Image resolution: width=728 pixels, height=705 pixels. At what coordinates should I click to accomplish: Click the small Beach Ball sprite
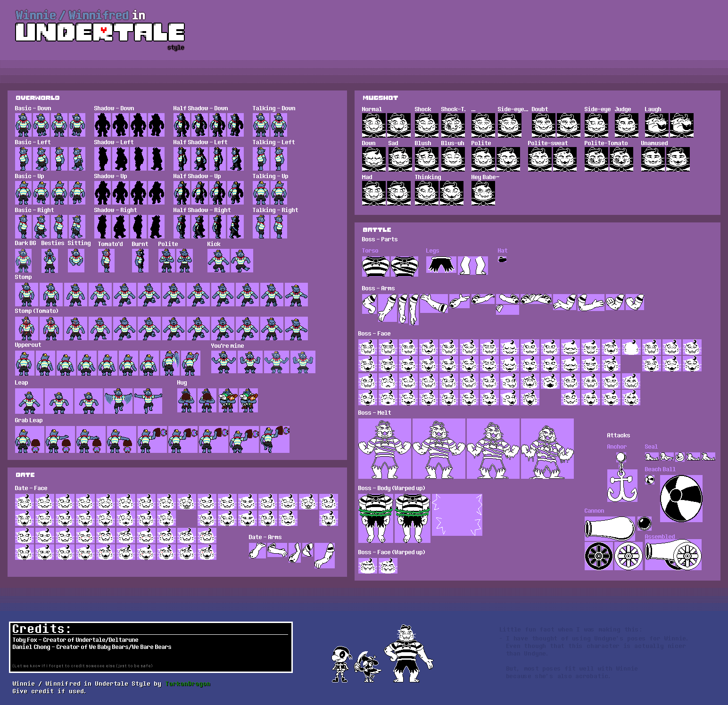click(x=650, y=480)
